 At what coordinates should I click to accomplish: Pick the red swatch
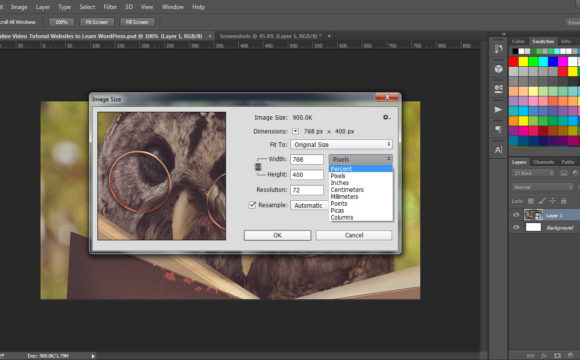513,61
